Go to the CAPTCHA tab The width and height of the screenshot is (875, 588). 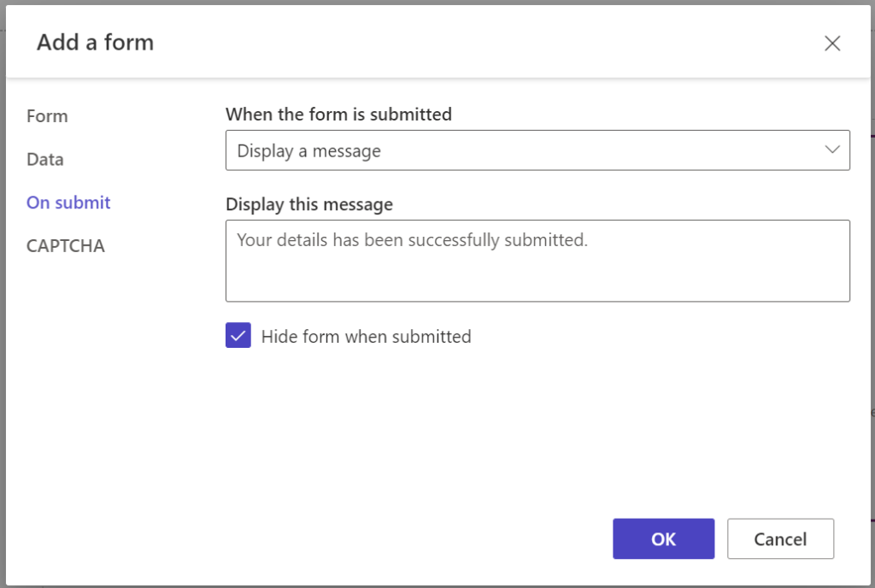tap(66, 246)
